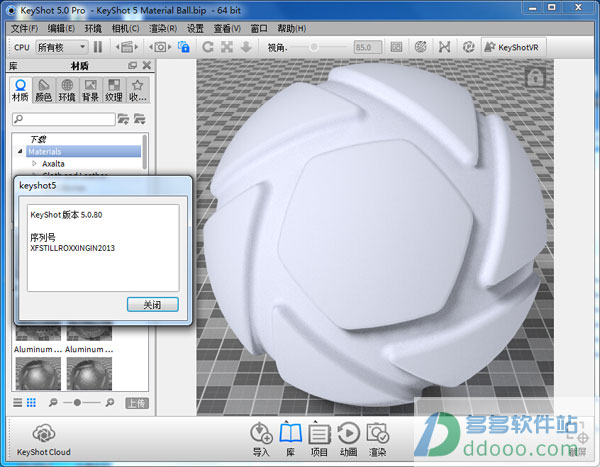The image size is (600, 467).
Task: Click the 上传 upload button
Action: point(137,403)
